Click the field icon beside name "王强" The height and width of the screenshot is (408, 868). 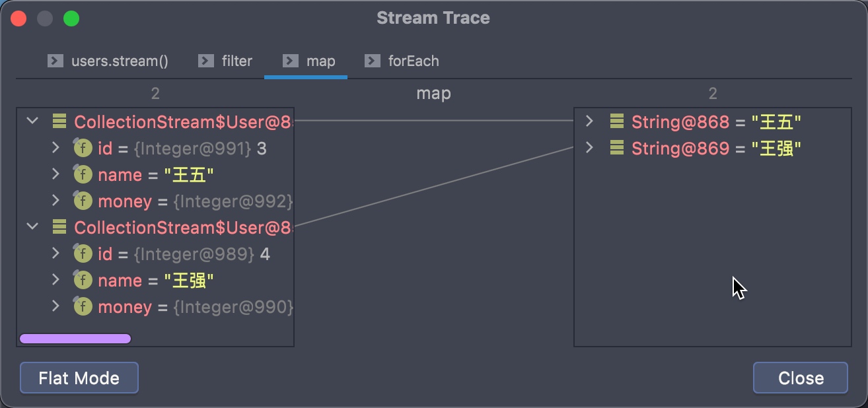pyautogui.click(x=83, y=281)
